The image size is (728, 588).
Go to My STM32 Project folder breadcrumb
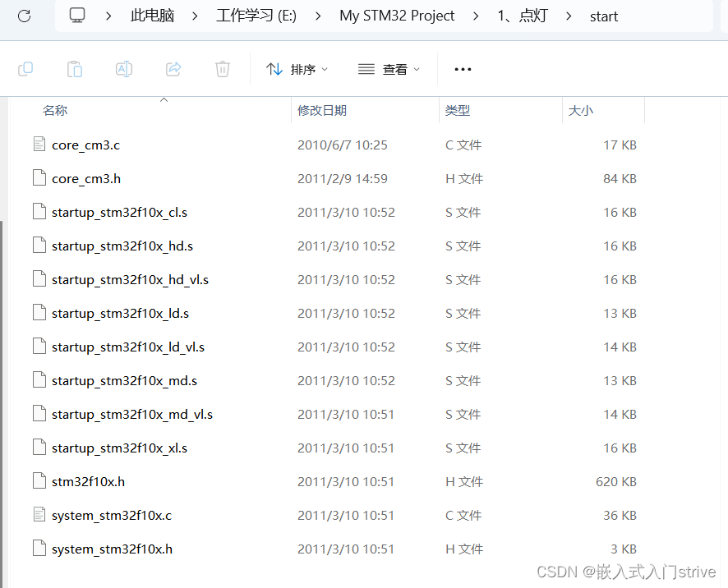[397, 16]
